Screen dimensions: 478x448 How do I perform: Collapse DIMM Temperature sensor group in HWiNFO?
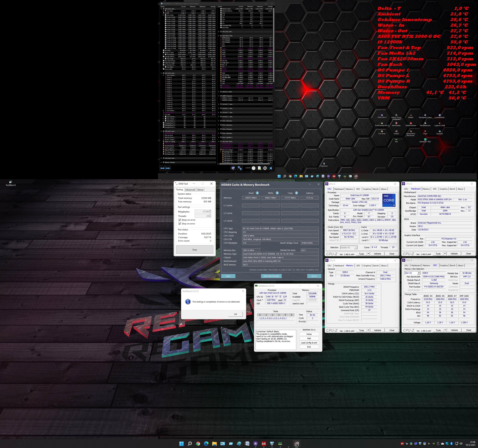pos(219,96)
